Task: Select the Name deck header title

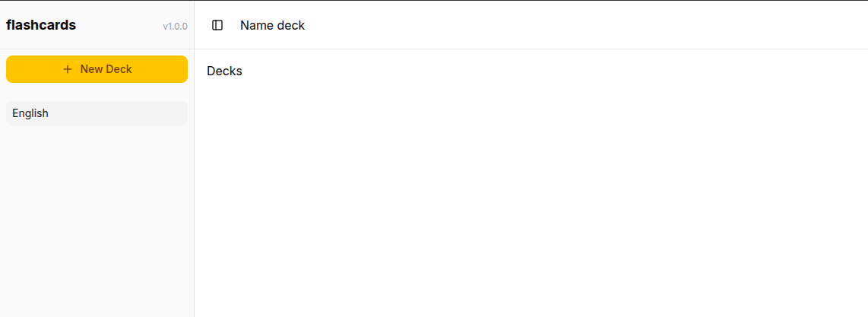Action: pos(272,25)
